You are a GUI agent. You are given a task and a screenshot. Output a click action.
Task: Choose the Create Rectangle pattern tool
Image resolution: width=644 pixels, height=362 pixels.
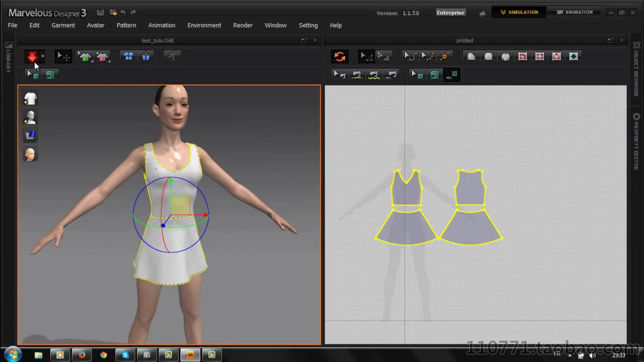pos(488,56)
